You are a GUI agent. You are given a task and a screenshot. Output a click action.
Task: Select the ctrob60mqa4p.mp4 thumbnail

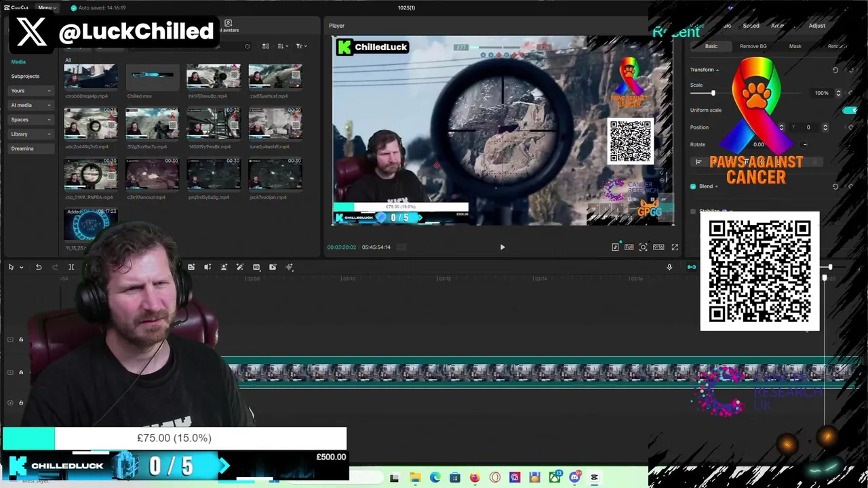[90, 77]
